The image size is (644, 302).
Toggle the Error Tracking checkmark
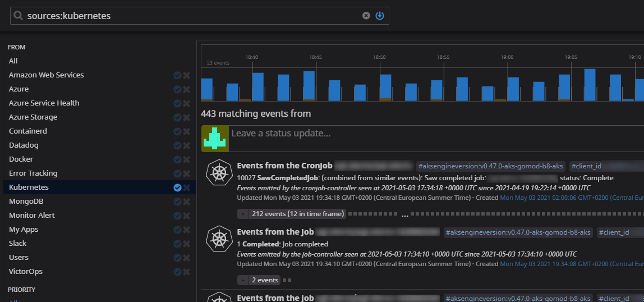pos(177,173)
